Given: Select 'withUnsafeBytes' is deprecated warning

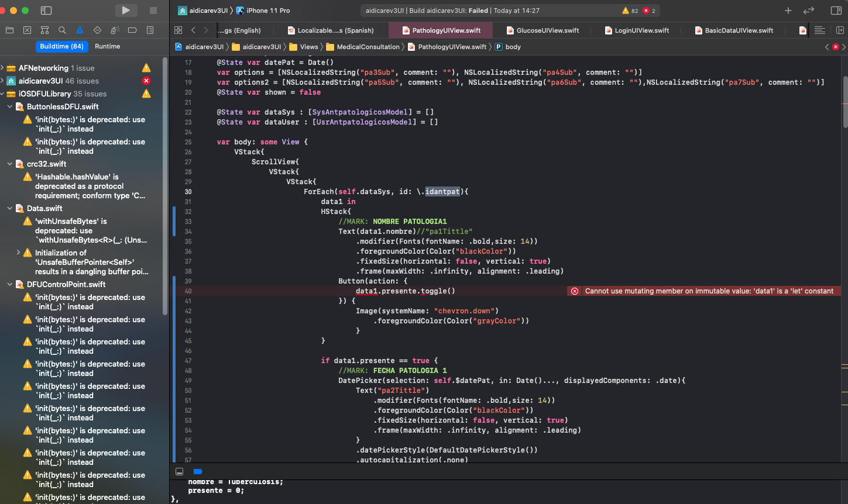Looking at the screenshot, I should [x=85, y=230].
